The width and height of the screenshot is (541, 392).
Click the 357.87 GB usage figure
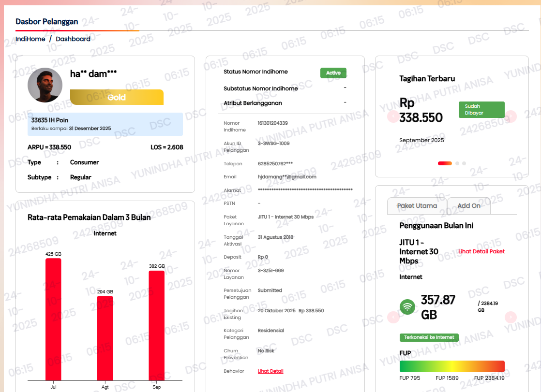tap(438, 307)
